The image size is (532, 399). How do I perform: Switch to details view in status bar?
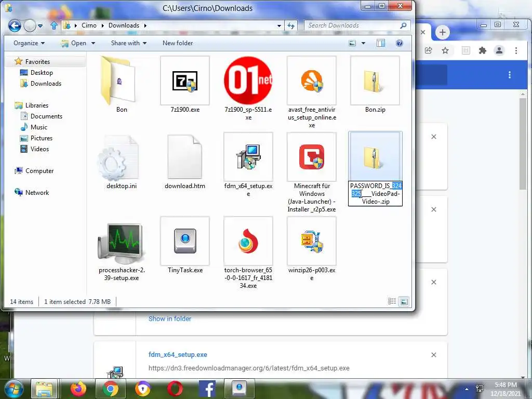click(x=392, y=301)
